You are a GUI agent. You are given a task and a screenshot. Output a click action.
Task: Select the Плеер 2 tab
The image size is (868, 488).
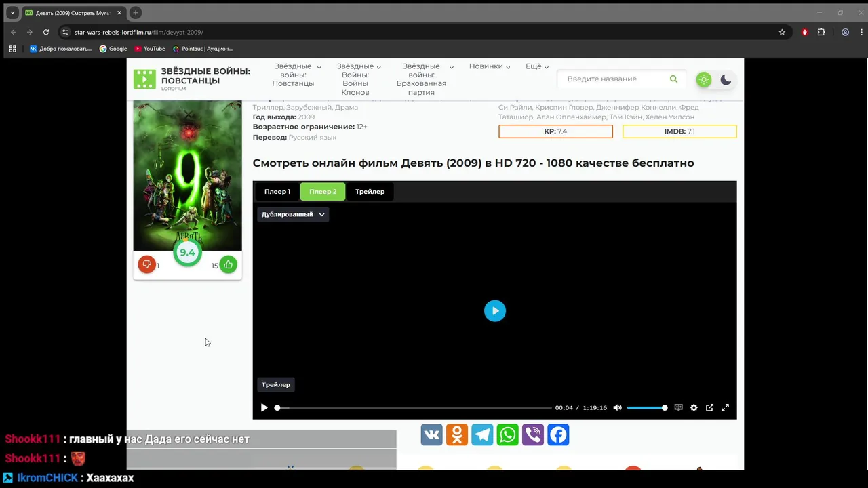pyautogui.click(x=323, y=192)
